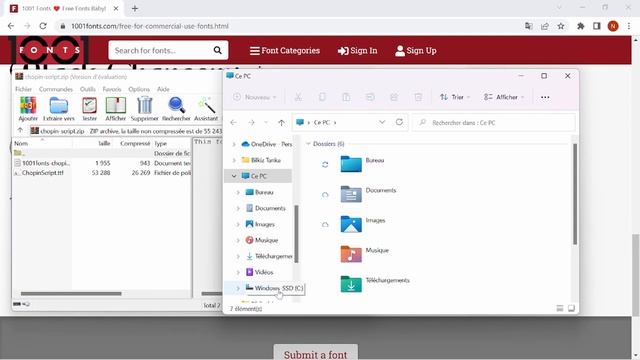Bookmark this page with star icon
640x360 pixels.
click(561, 26)
